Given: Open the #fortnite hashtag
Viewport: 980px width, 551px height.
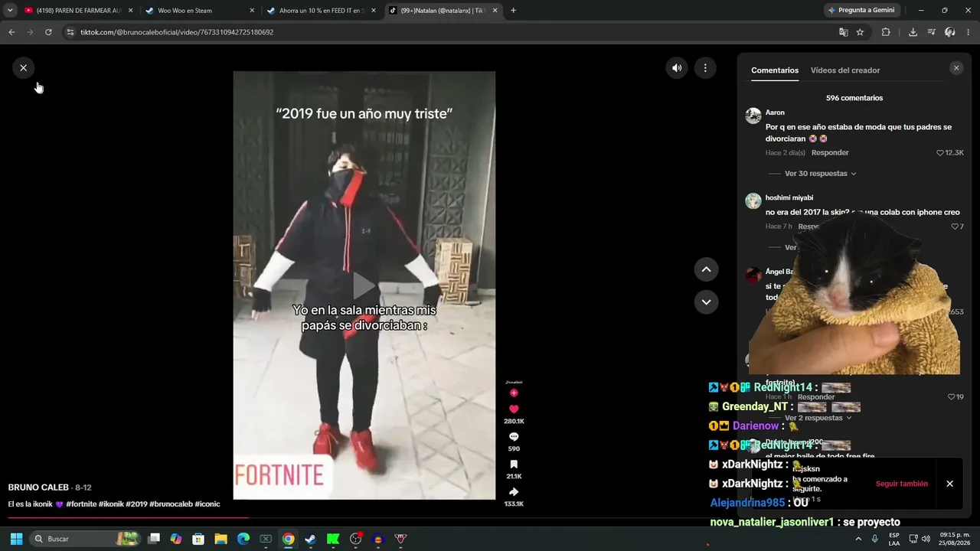Looking at the screenshot, I should (x=81, y=504).
